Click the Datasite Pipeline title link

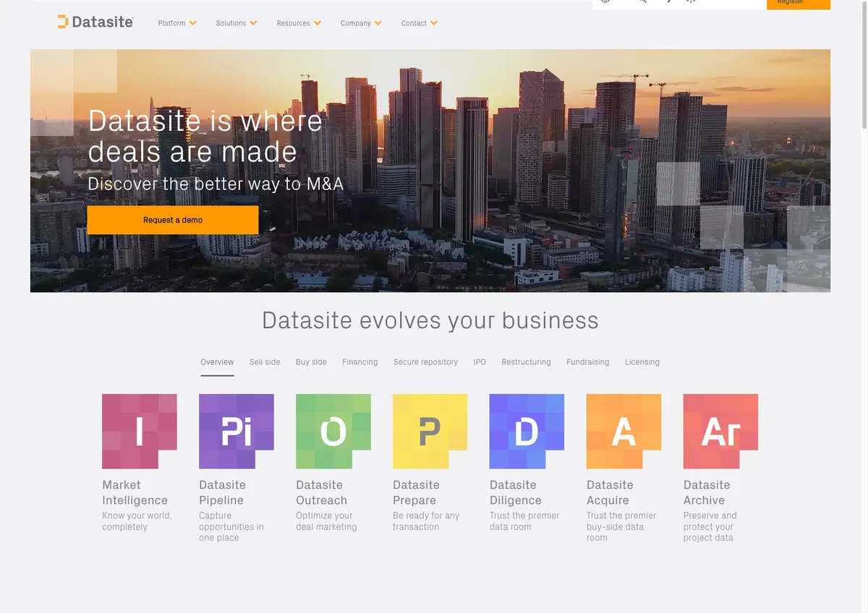coord(222,492)
